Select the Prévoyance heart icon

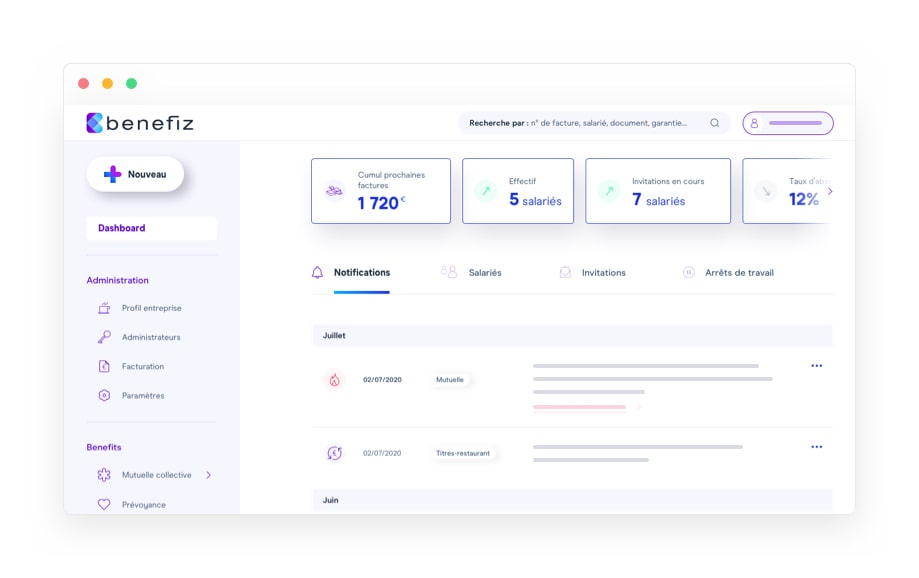click(104, 505)
